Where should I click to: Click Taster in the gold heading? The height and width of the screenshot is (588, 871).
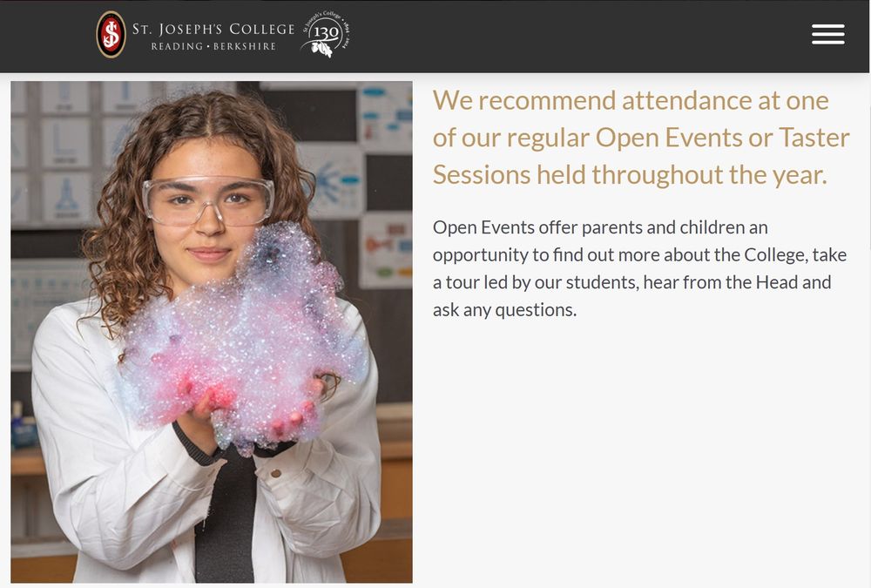pyautogui.click(x=814, y=138)
